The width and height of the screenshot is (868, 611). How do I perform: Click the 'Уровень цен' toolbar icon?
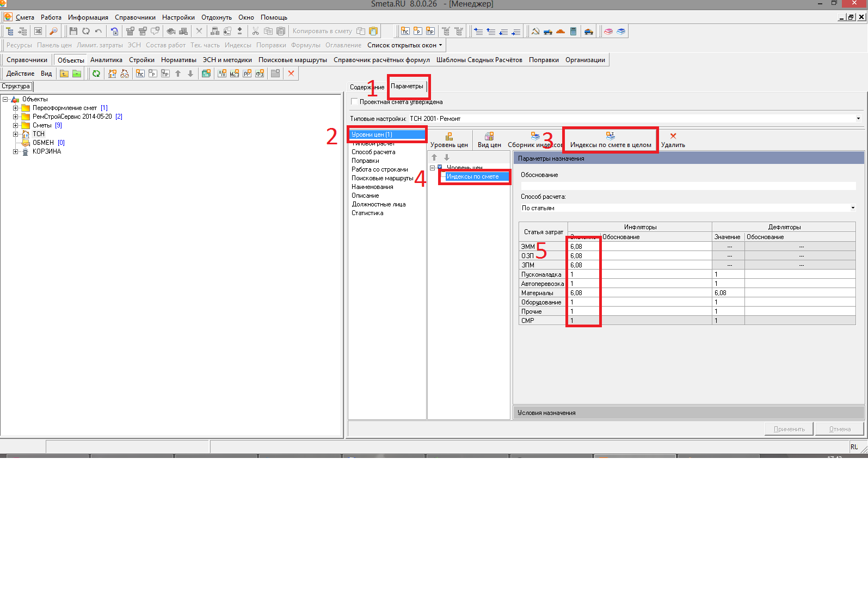pyautogui.click(x=449, y=139)
